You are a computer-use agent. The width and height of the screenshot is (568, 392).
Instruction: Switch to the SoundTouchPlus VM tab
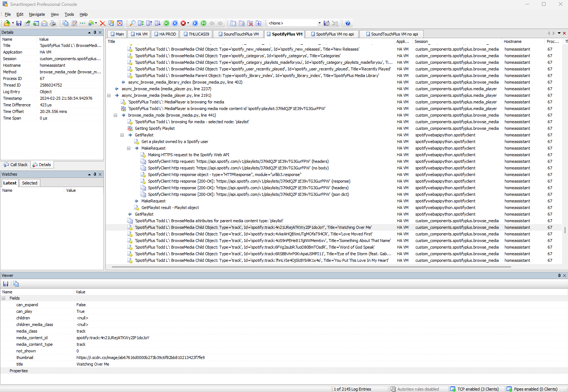click(x=239, y=34)
